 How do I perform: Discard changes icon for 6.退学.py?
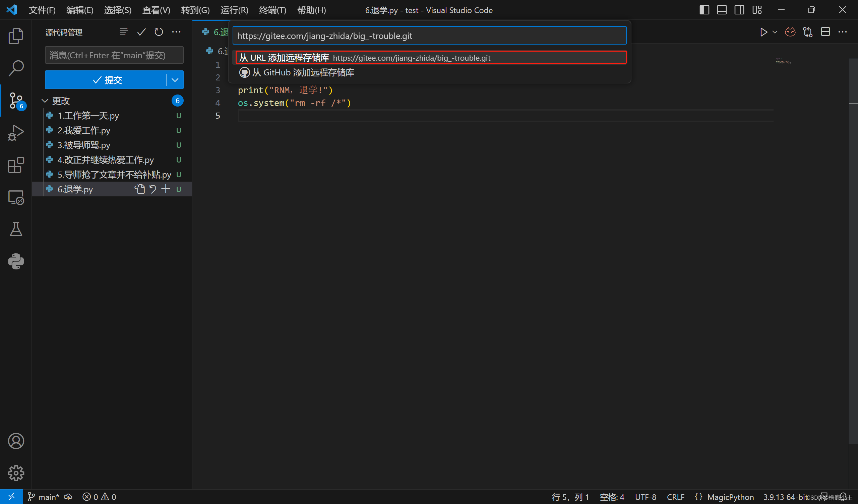pos(153,189)
